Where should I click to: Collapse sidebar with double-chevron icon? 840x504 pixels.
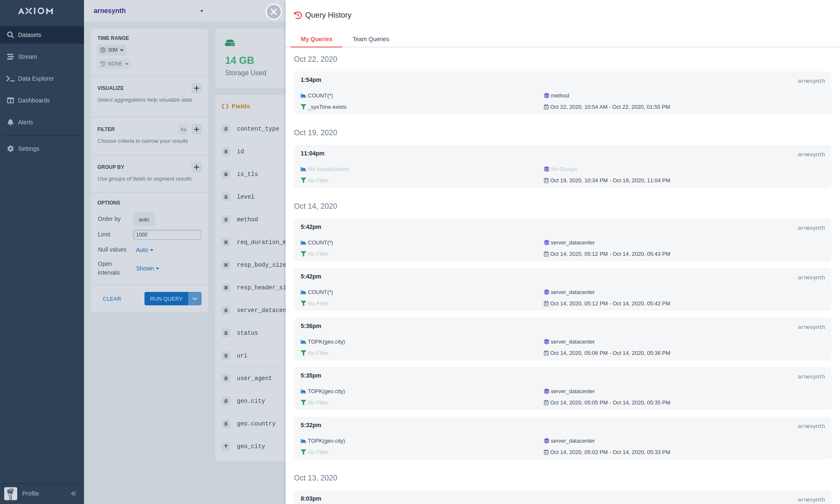tap(73, 493)
